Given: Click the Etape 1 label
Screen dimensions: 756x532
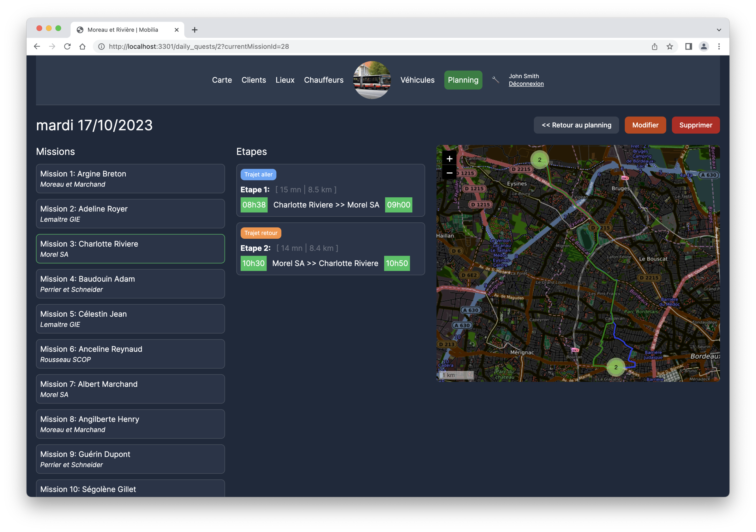Looking at the screenshot, I should coord(255,190).
